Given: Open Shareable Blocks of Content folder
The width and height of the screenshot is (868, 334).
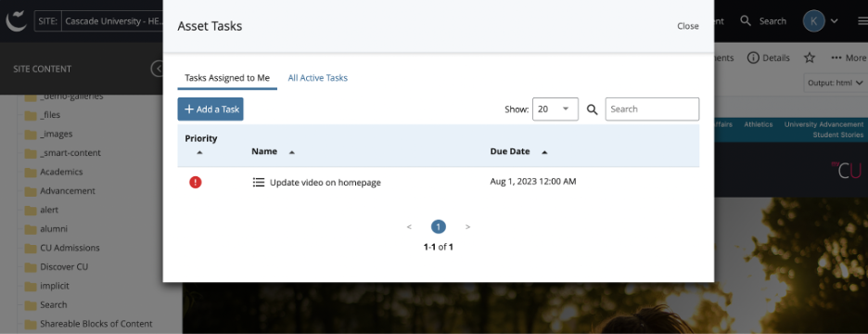Looking at the screenshot, I should click(96, 324).
